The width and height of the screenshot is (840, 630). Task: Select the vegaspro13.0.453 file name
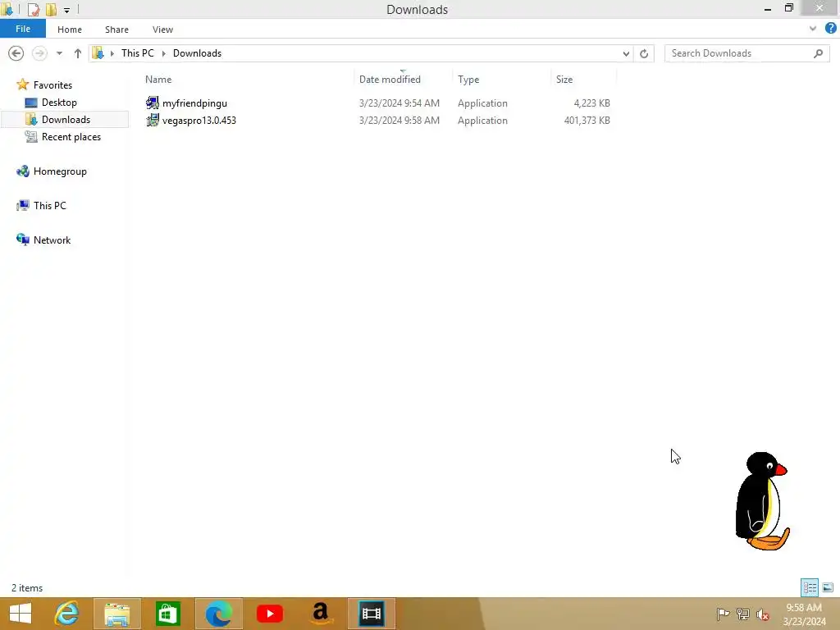point(199,120)
